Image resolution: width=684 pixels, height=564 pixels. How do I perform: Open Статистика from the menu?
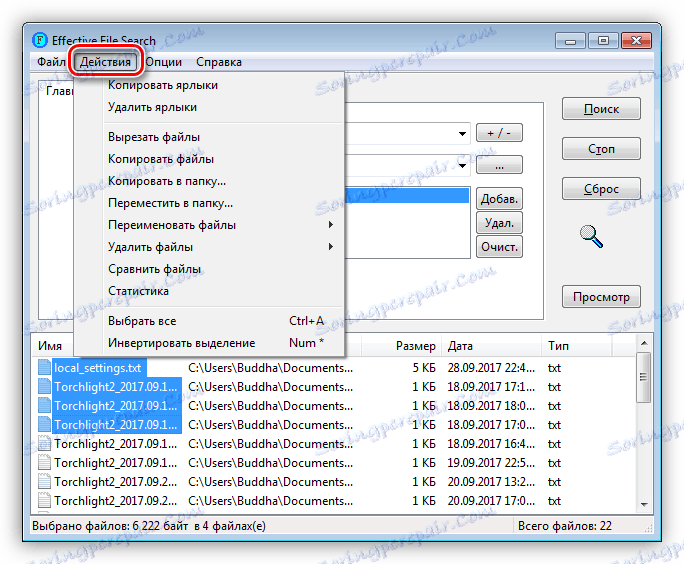tap(209, 291)
